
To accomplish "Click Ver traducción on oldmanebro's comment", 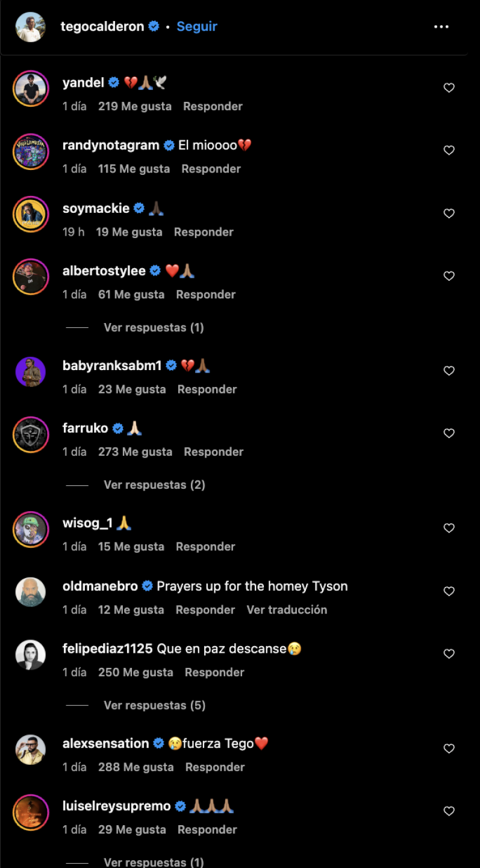I will 287,609.
